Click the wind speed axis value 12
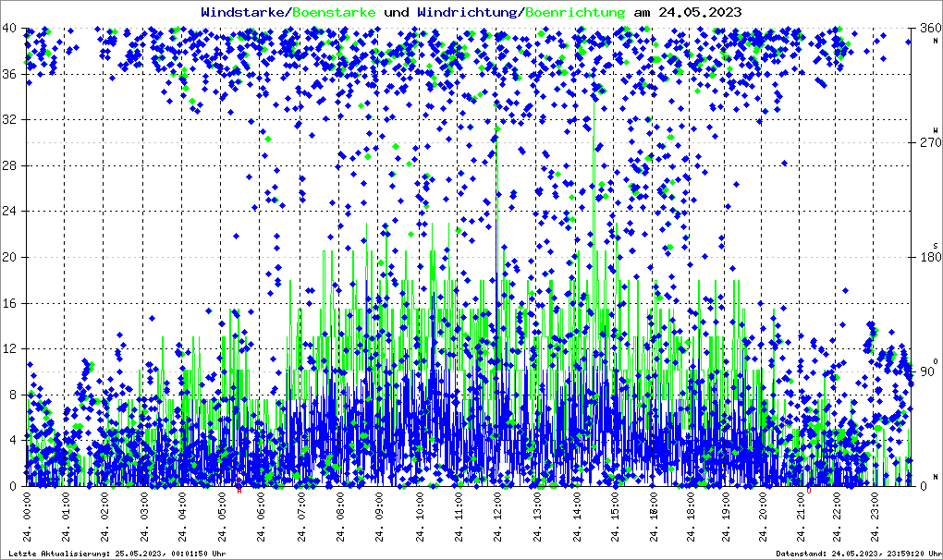This screenshot has height=560, width=943. (9, 348)
